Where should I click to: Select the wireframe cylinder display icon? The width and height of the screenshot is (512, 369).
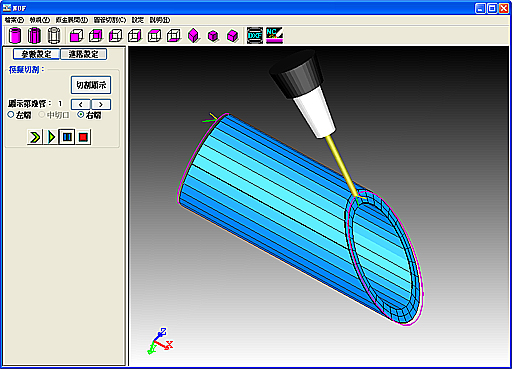point(54,35)
